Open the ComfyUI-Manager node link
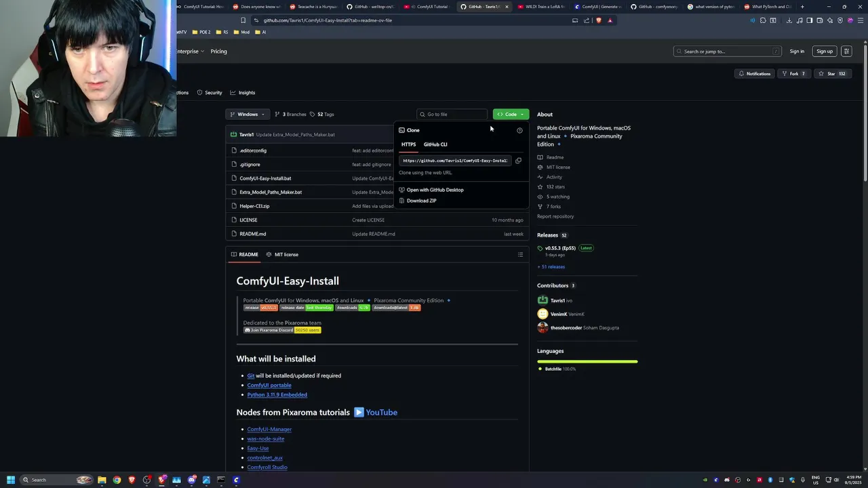The width and height of the screenshot is (868, 488). (x=269, y=429)
